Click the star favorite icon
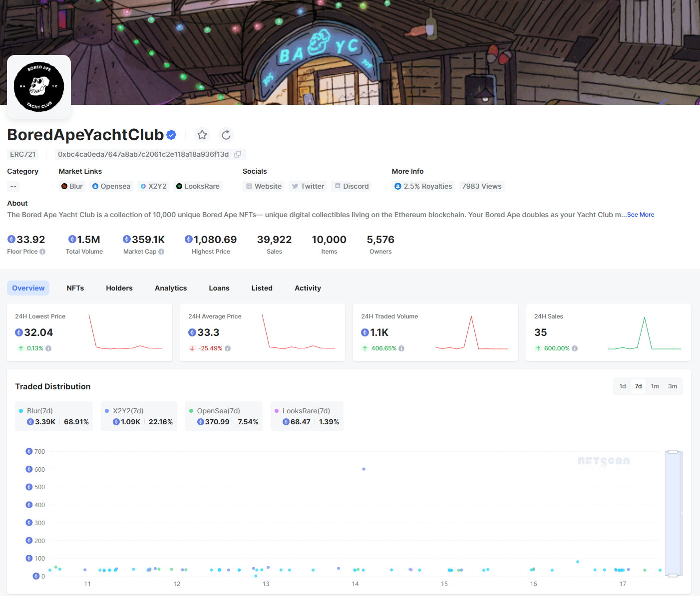The width and height of the screenshot is (700, 596). coord(202,135)
